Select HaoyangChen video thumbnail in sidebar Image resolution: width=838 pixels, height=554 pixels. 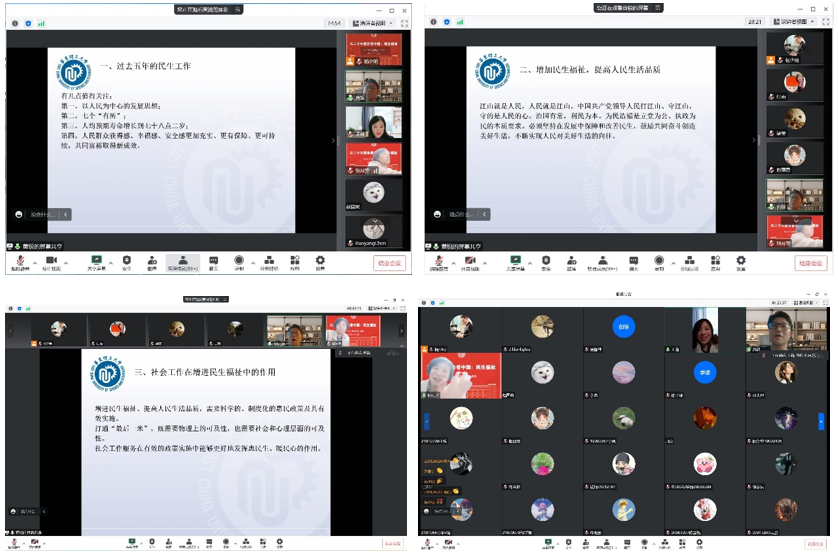pos(374,231)
